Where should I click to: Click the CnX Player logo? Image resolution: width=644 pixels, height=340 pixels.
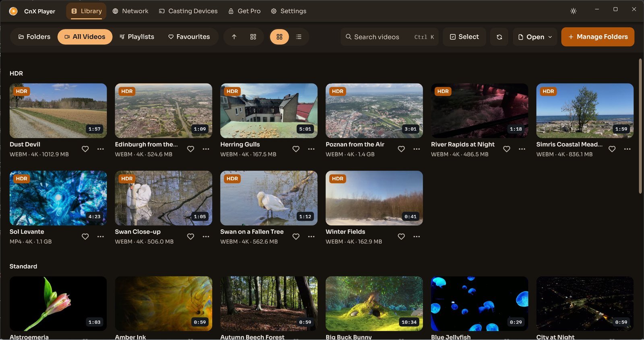point(13,11)
